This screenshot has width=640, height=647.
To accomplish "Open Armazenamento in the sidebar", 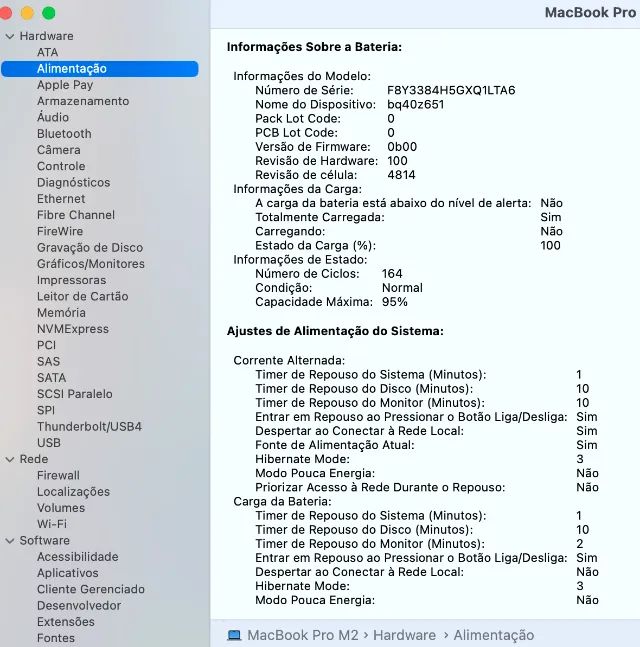I will [83, 101].
